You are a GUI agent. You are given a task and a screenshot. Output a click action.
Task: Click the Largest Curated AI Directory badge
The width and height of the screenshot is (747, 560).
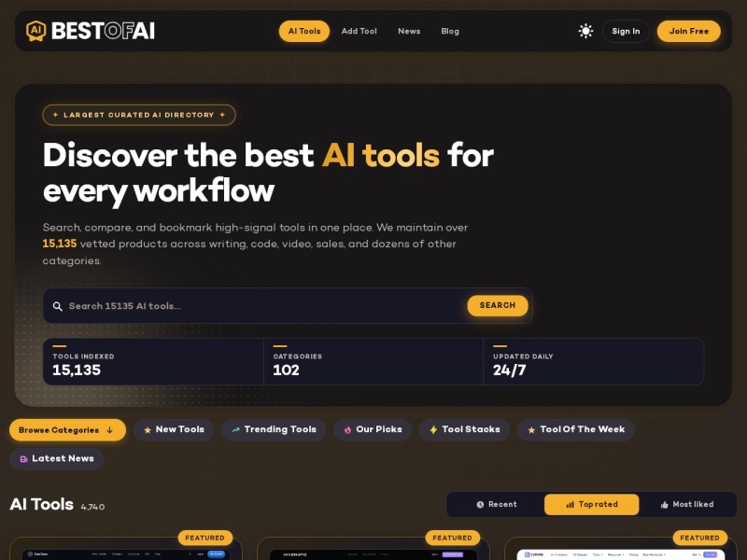pyautogui.click(x=139, y=115)
